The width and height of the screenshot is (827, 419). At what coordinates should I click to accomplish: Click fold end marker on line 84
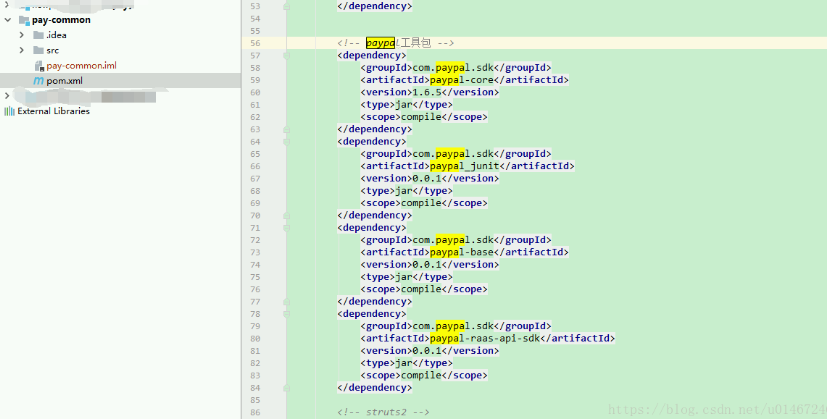point(286,388)
